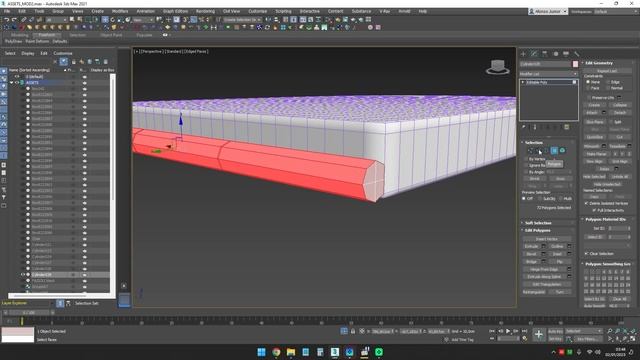Toggle Delete Isolated Vertices checkbox

(587, 203)
